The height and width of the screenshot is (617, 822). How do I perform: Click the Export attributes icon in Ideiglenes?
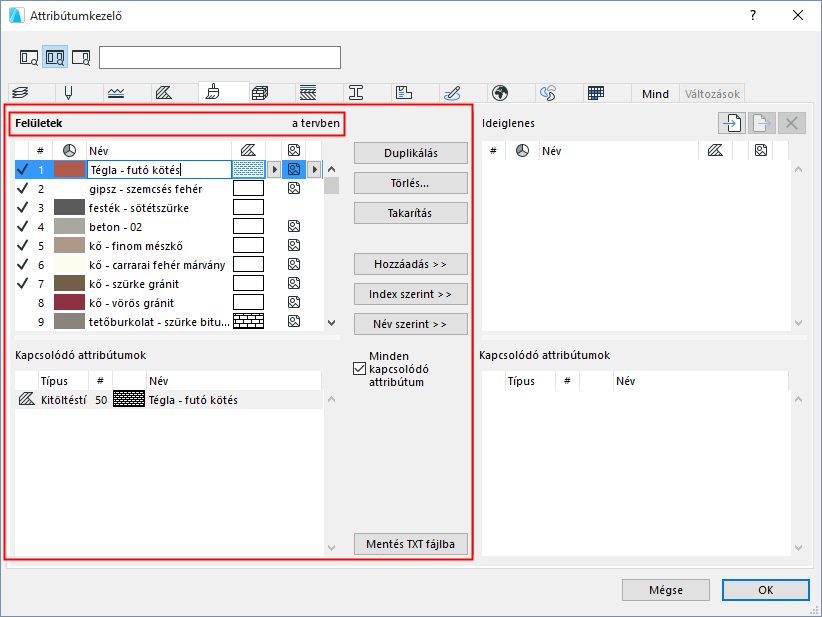tap(762, 123)
